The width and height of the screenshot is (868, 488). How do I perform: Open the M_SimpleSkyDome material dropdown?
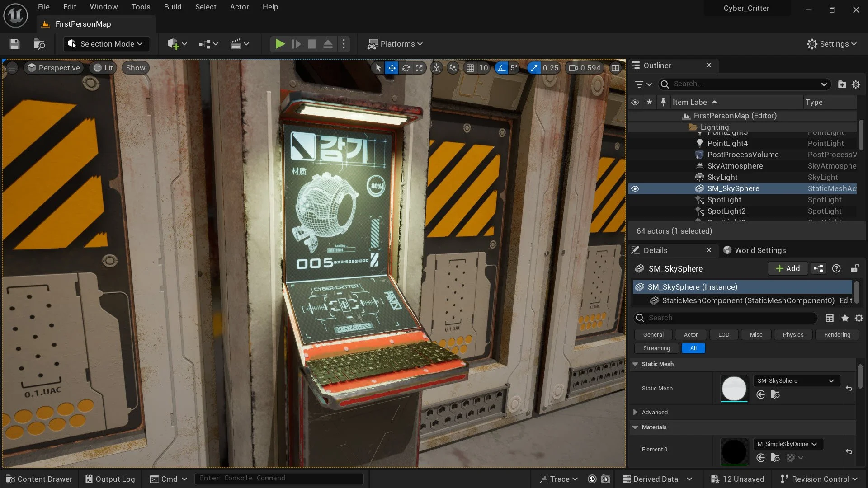click(788, 444)
